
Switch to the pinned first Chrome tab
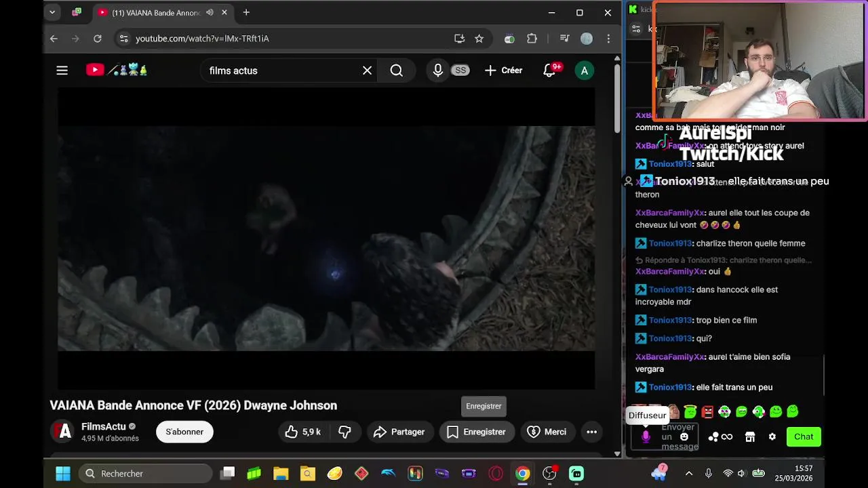click(77, 12)
